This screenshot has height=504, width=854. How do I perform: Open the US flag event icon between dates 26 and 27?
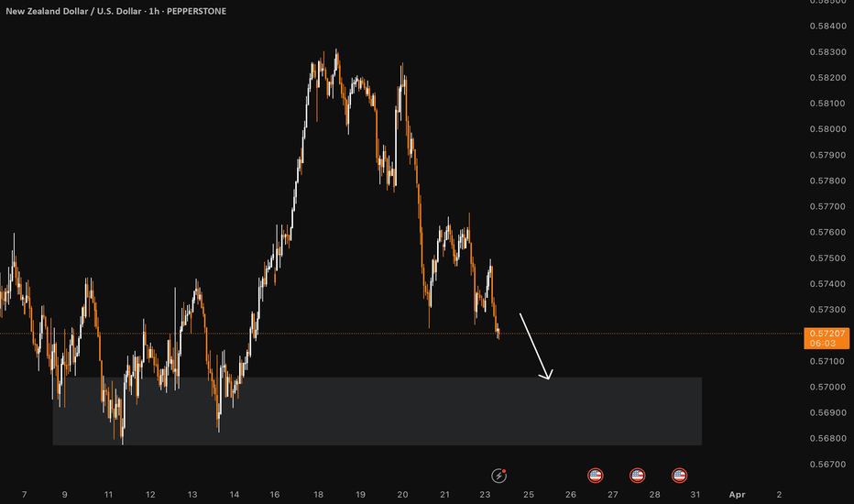point(596,476)
